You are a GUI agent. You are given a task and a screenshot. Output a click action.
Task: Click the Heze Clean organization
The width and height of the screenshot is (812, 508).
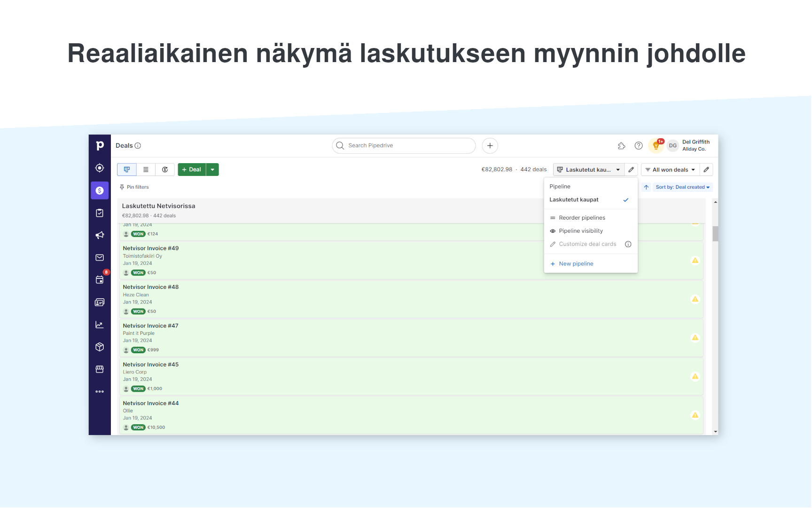[x=136, y=295]
